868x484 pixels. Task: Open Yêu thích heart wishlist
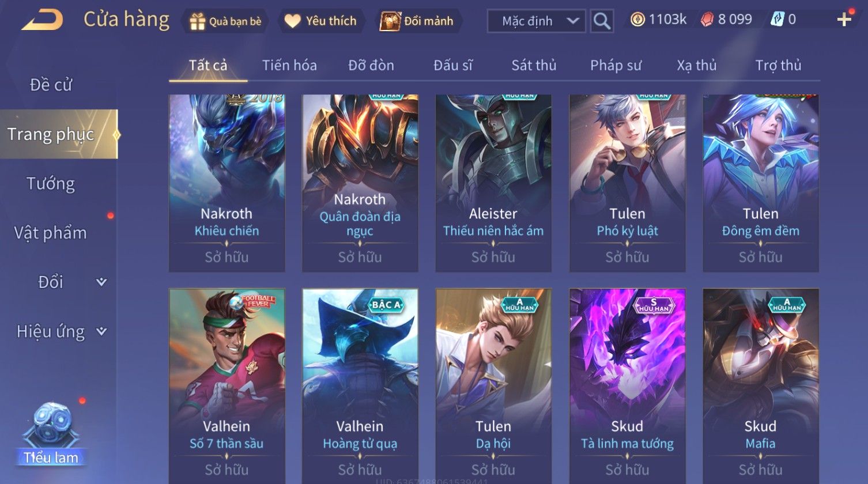click(292, 21)
